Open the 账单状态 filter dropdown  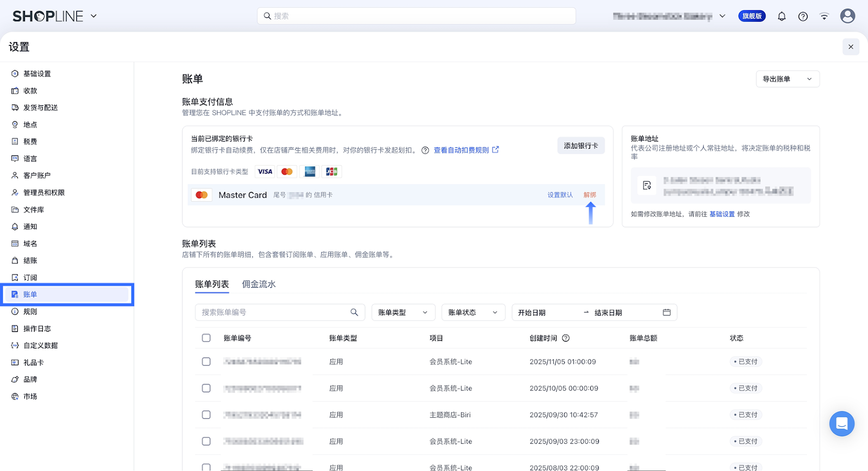(x=473, y=312)
